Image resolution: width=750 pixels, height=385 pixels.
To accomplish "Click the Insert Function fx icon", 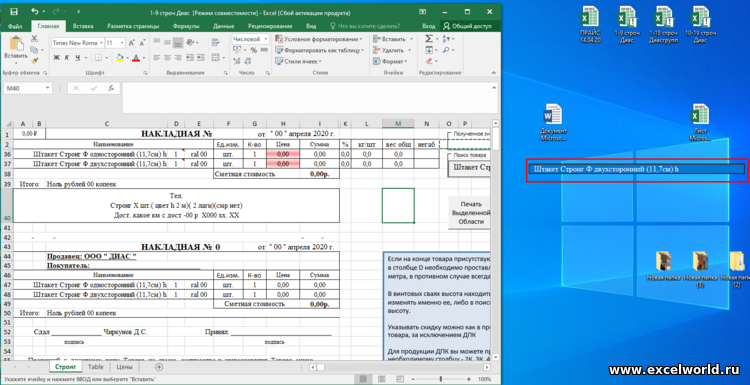I will click(110, 88).
